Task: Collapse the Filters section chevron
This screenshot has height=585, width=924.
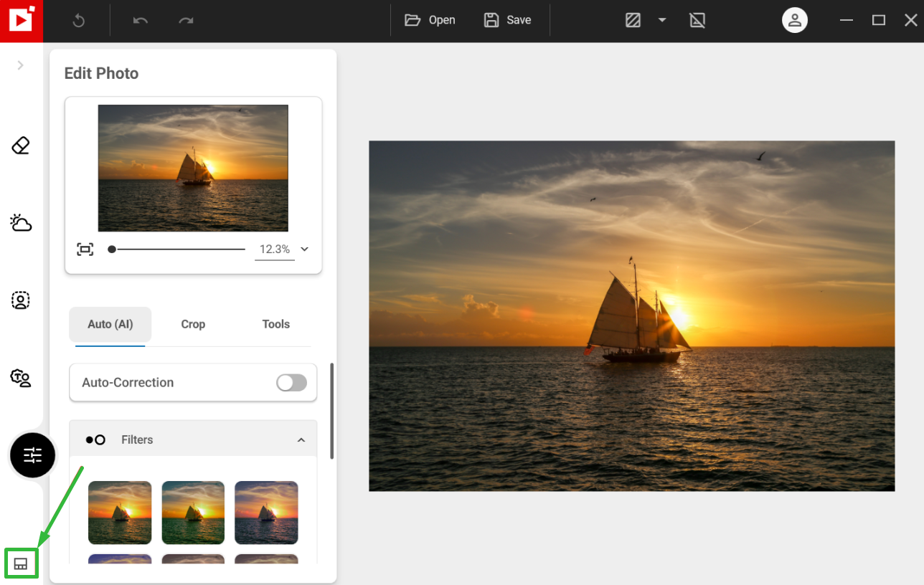Action: pyautogui.click(x=301, y=440)
